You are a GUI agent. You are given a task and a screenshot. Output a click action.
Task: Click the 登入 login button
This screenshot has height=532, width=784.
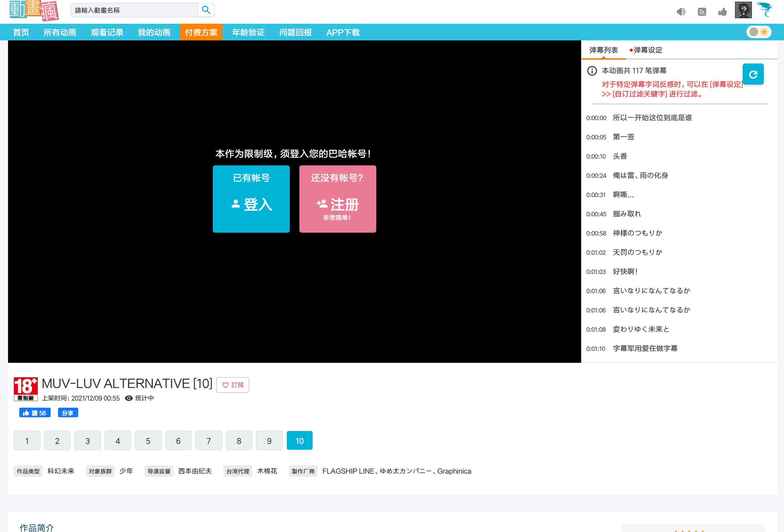click(x=251, y=199)
